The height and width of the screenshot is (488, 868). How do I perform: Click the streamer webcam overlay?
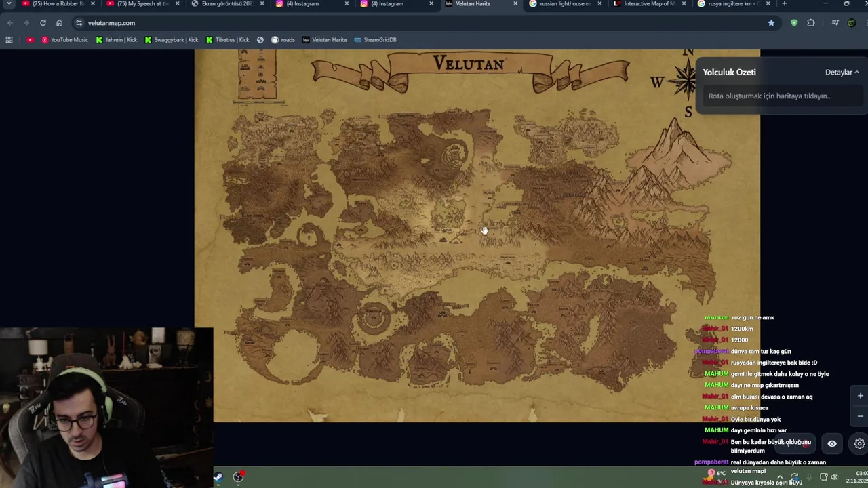point(106,408)
